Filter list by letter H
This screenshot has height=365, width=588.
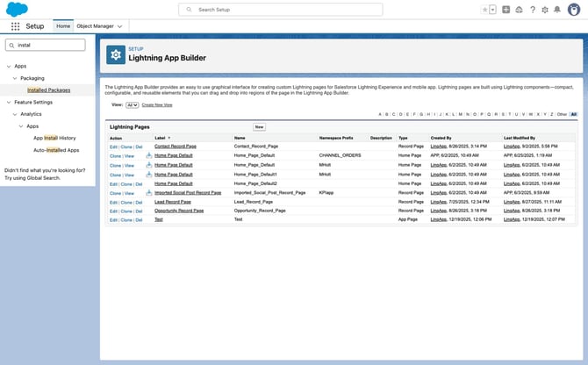point(428,114)
